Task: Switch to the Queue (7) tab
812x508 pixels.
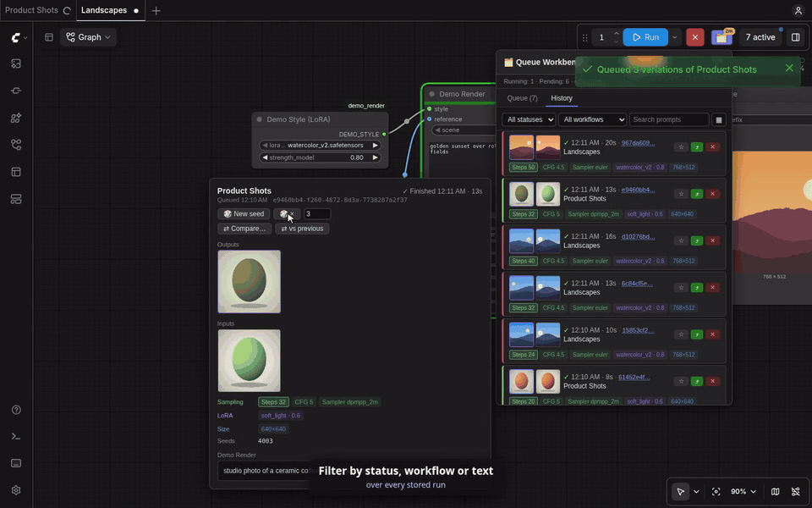Action: pyautogui.click(x=522, y=98)
